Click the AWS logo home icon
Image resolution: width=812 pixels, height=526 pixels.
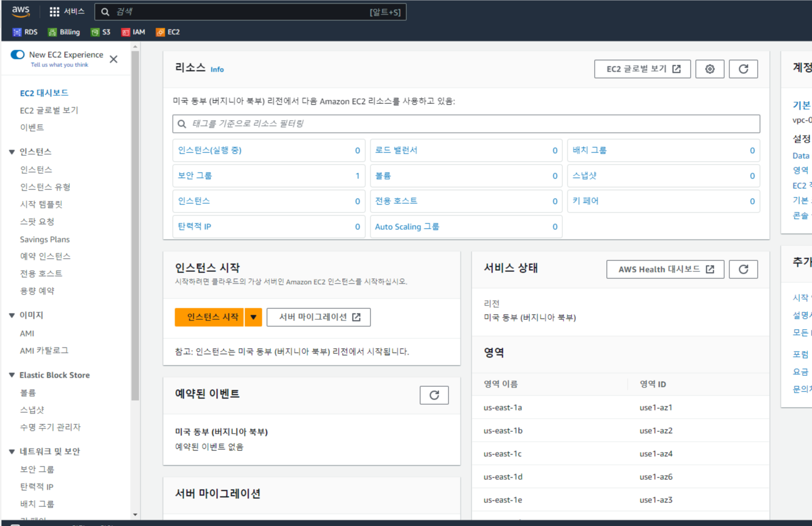(21, 12)
